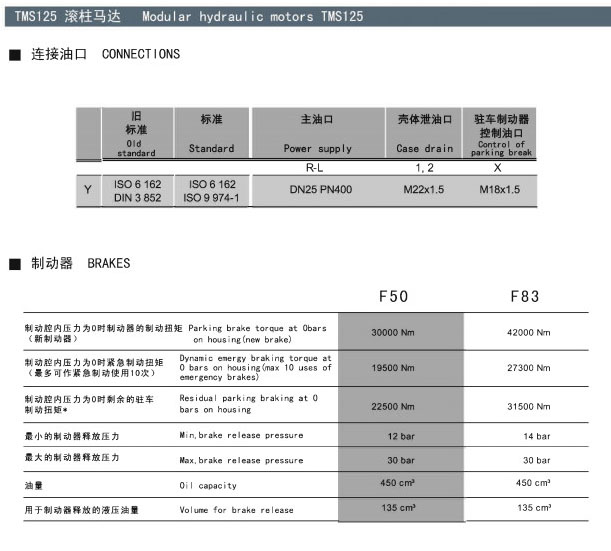Screen dimensions: 611x551
Task: Click the 27300 Nm dynamic braking value
Action: (528, 368)
